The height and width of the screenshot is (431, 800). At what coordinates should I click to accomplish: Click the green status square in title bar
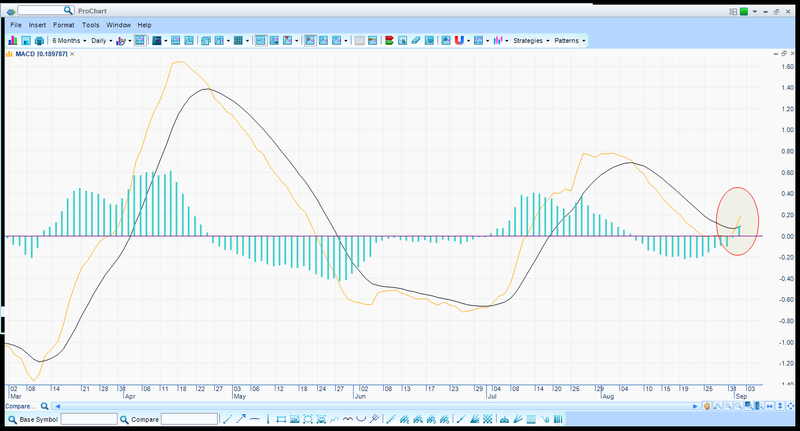[x=744, y=11]
